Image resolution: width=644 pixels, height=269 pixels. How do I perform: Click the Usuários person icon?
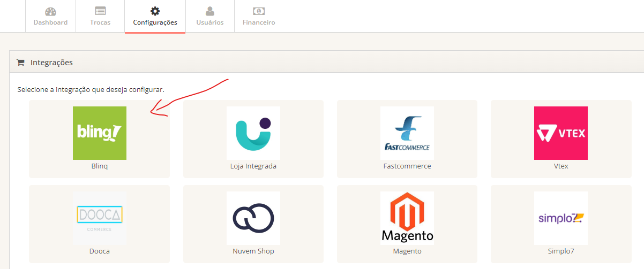tap(210, 11)
